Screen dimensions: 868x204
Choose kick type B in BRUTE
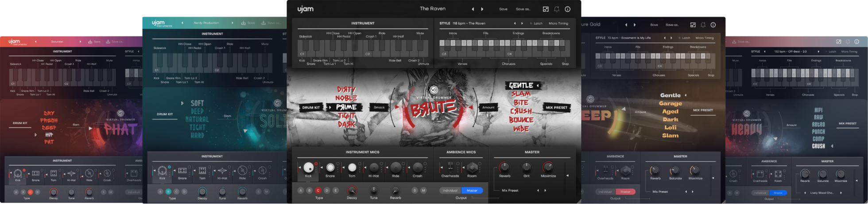coord(309,190)
